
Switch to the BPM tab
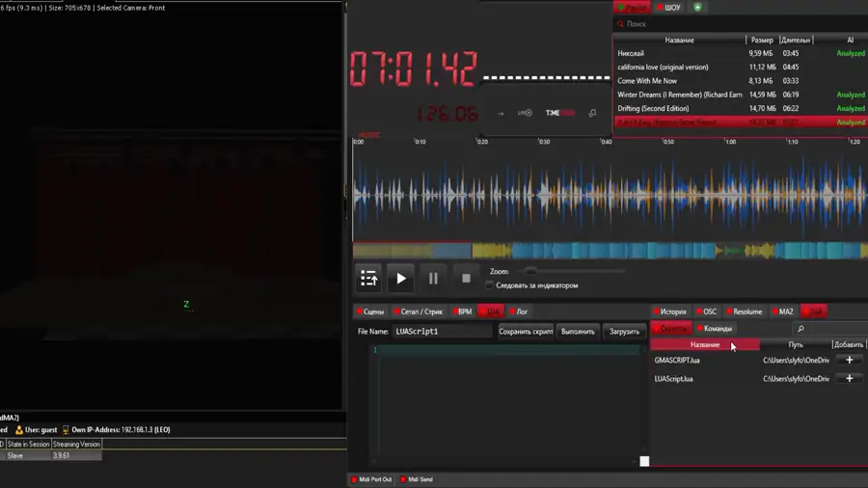[x=464, y=312]
